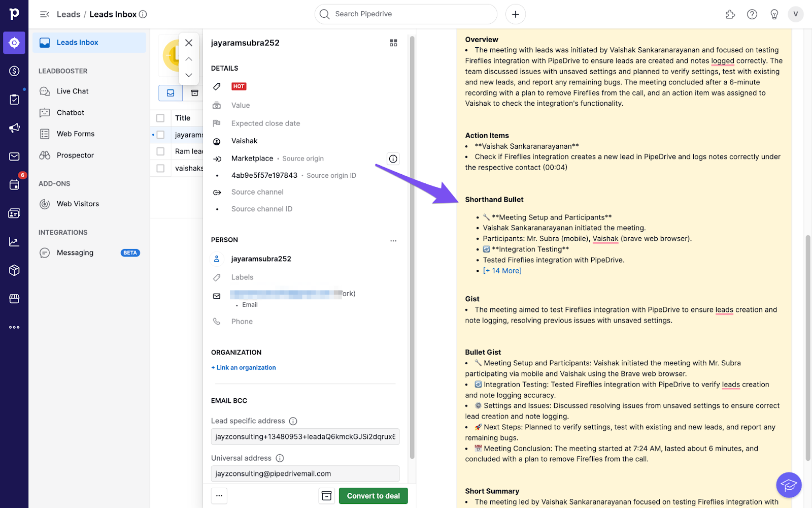
Task: Click Link an organization link
Action: 244,368
